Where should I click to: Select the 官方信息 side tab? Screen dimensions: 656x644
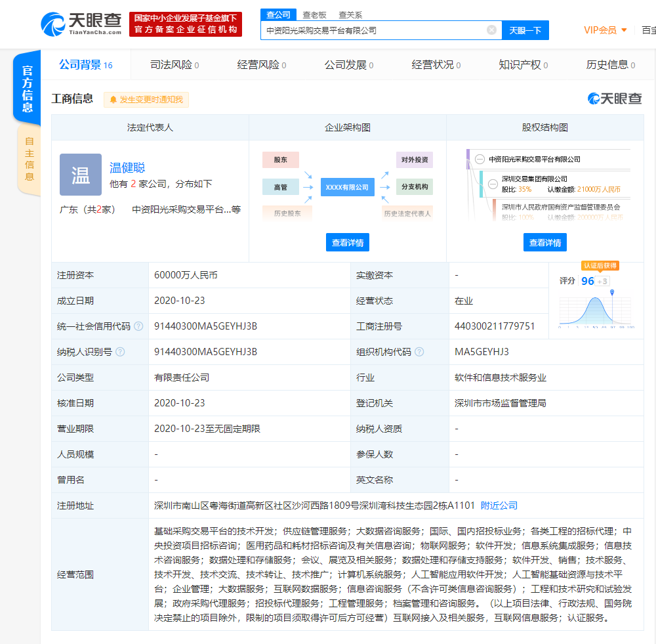[27, 88]
